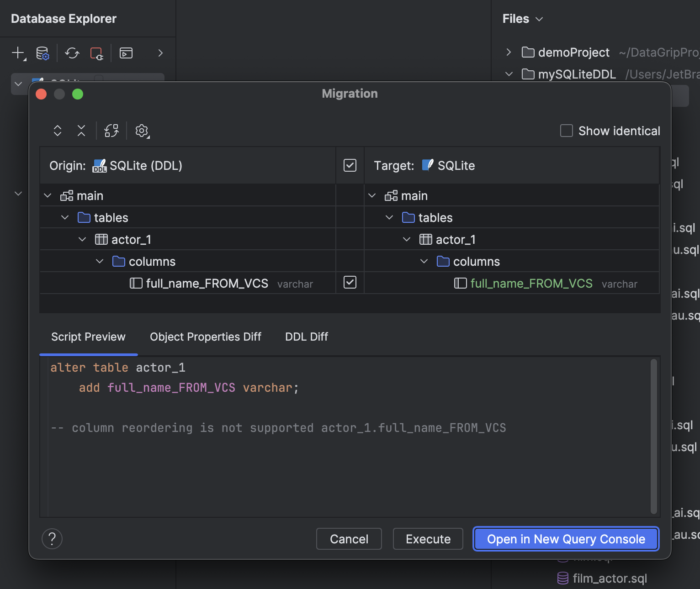Open the help question mark
Image resolution: width=700 pixels, height=589 pixels.
(x=52, y=539)
